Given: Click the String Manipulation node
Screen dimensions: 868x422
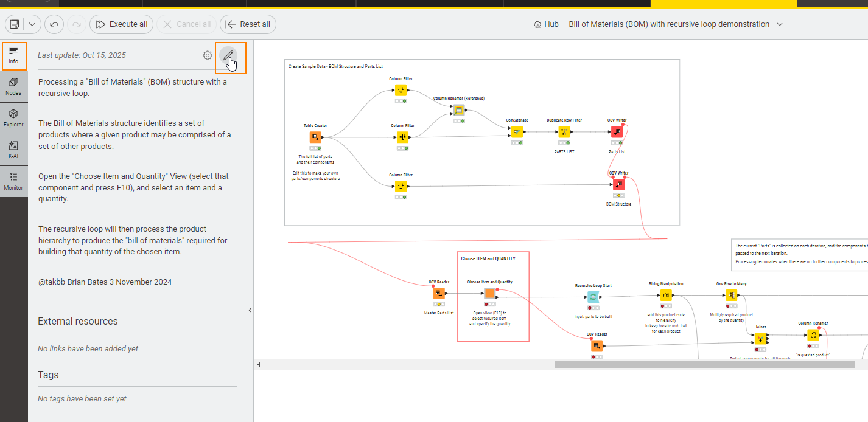Looking at the screenshot, I should click(666, 296).
